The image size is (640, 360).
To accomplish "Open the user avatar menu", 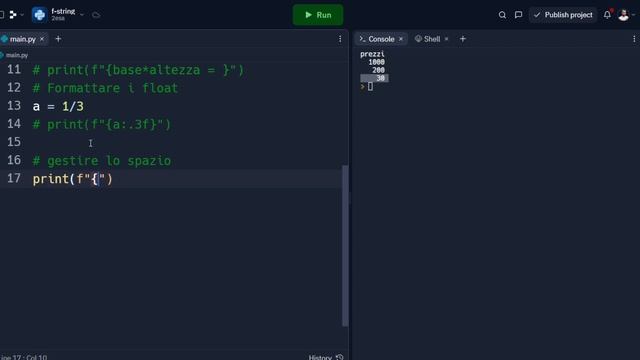I will 624,15.
